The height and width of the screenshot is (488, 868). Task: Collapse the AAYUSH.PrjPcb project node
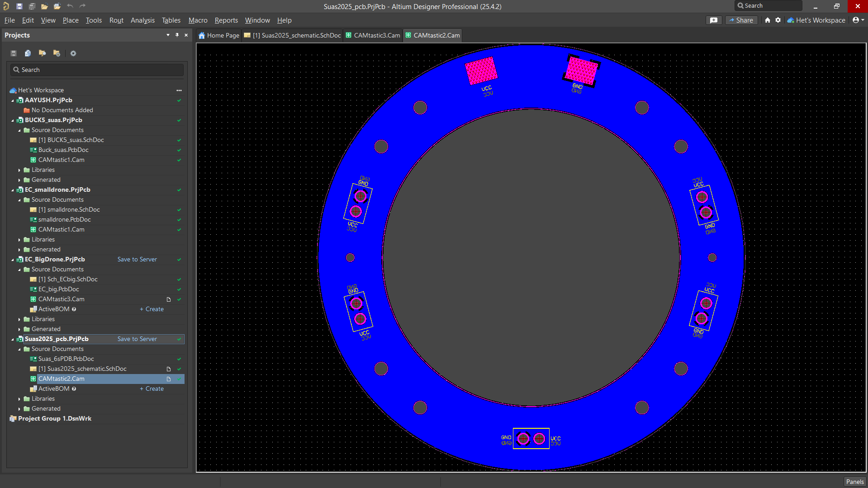coord(13,100)
